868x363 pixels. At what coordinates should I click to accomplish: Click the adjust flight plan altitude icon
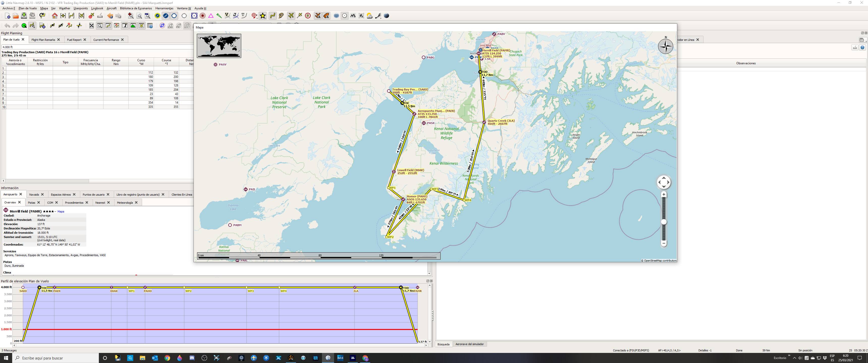[x=79, y=26]
